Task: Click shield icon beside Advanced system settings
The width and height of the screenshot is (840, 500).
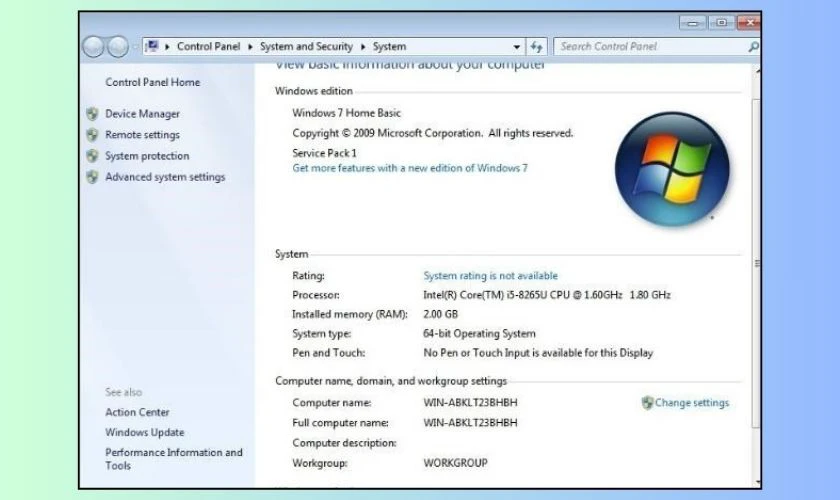Action: (x=92, y=176)
